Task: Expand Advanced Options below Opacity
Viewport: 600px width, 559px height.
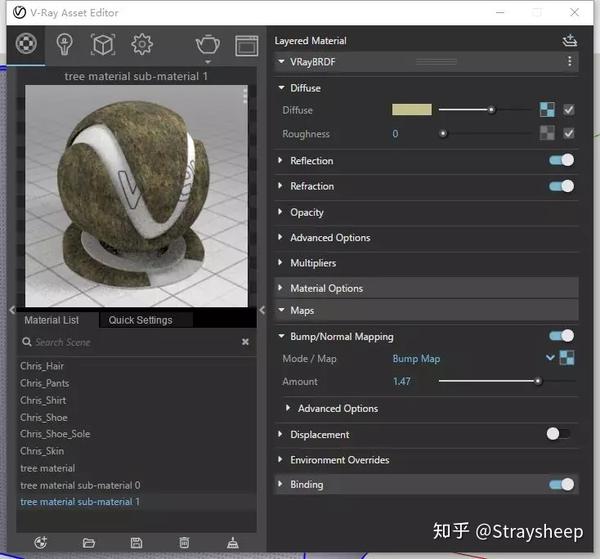Action: pyautogui.click(x=280, y=237)
